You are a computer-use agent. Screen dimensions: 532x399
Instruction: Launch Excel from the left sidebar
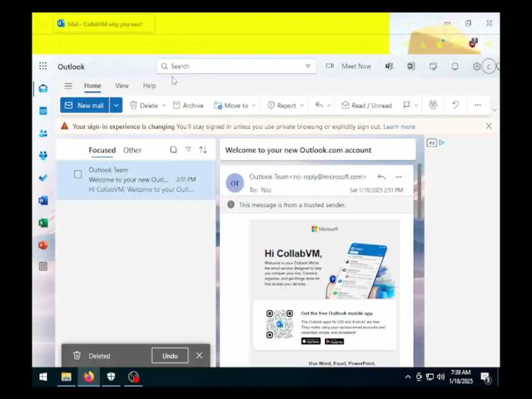pos(43,223)
